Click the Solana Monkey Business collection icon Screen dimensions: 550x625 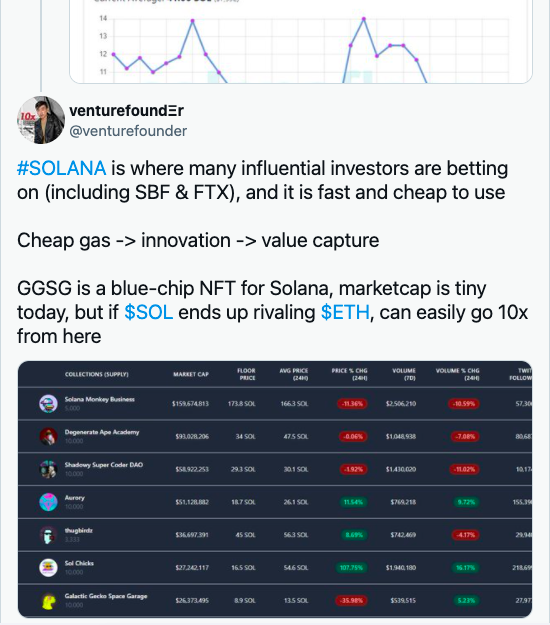coord(48,403)
